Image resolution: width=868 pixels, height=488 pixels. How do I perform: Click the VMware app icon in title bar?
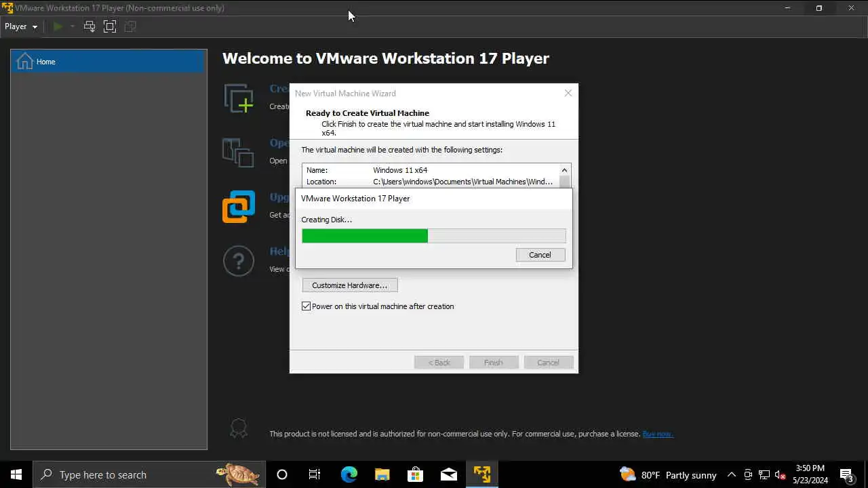click(7, 8)
